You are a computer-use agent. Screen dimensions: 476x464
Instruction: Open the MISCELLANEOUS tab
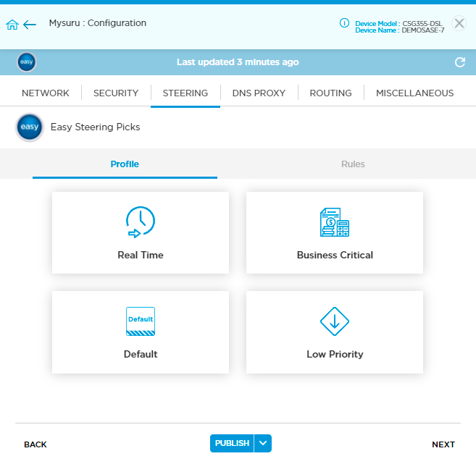(414, 93)
